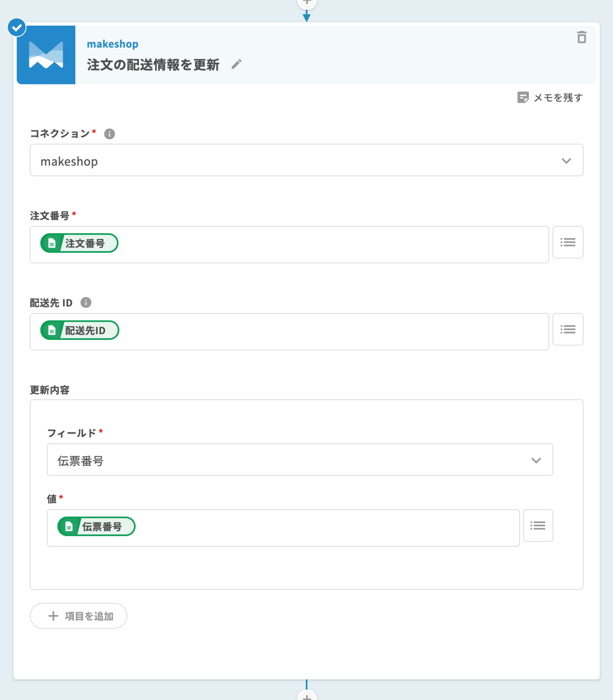Click the chevron arrow on フィールド select

(536, 460)
